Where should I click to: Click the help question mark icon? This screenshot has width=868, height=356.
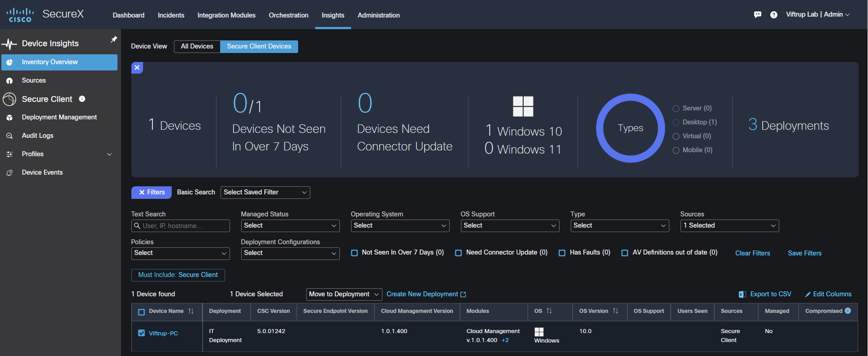click(774, 15)
